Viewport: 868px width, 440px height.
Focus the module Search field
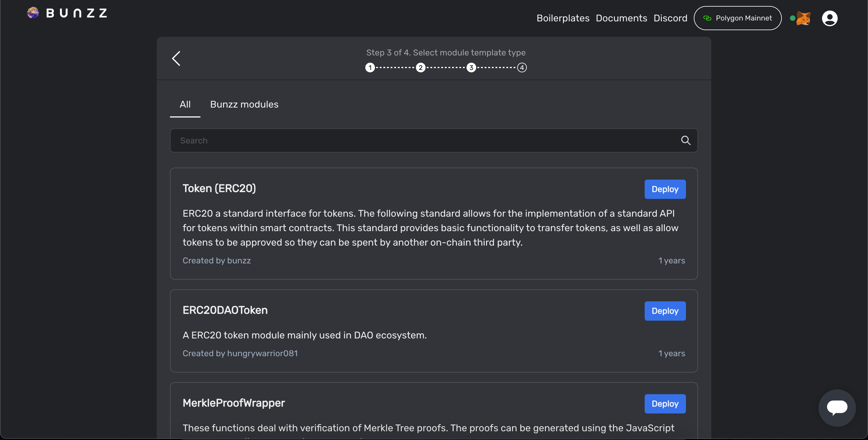click(x=425, y=140)
